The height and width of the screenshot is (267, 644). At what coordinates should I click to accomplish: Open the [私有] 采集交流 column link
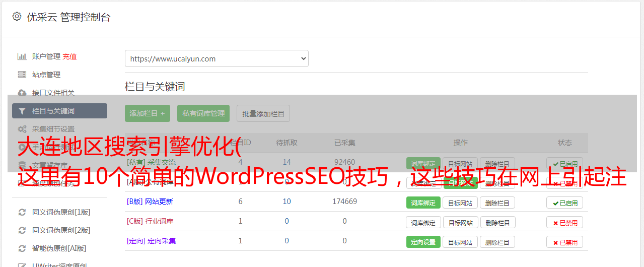[x=152, y=162]
